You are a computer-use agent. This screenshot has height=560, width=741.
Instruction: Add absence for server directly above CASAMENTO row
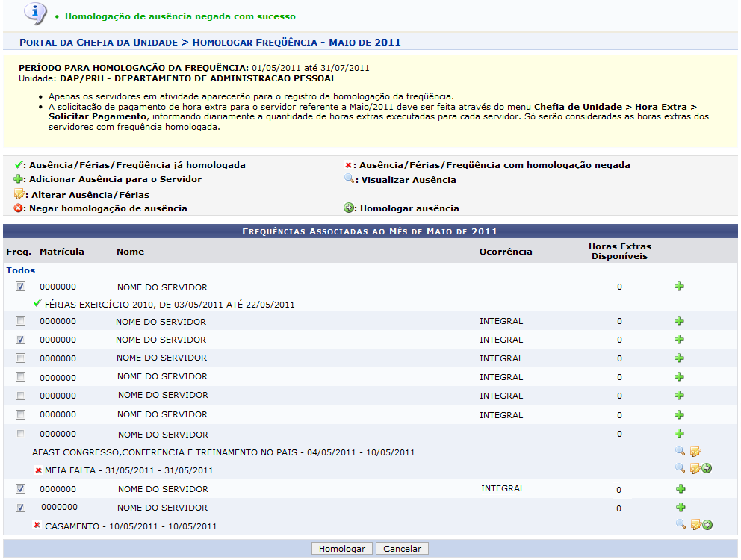(x=679, y=507)
